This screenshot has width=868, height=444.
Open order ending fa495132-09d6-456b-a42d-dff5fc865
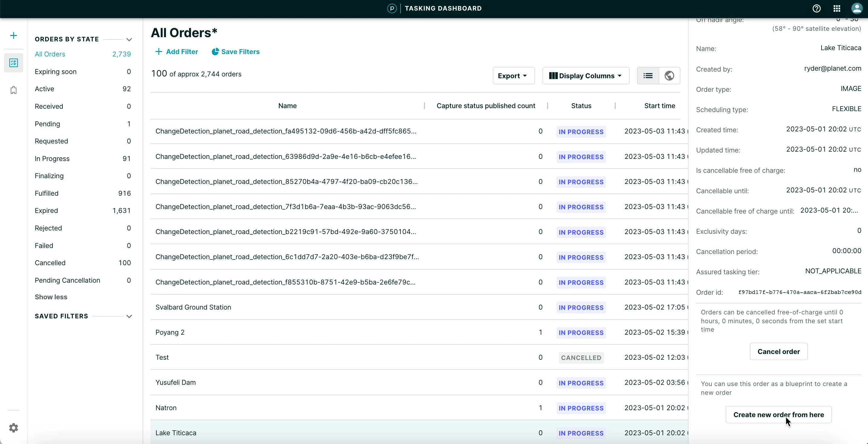(x=419, y=131)
